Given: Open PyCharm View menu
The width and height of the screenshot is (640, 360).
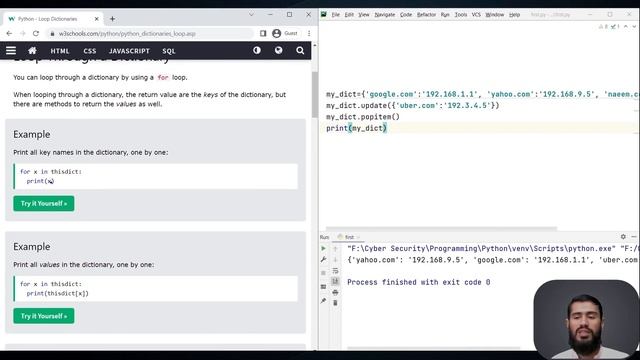Looking at the screenshot, I should [x=364, y=15].
